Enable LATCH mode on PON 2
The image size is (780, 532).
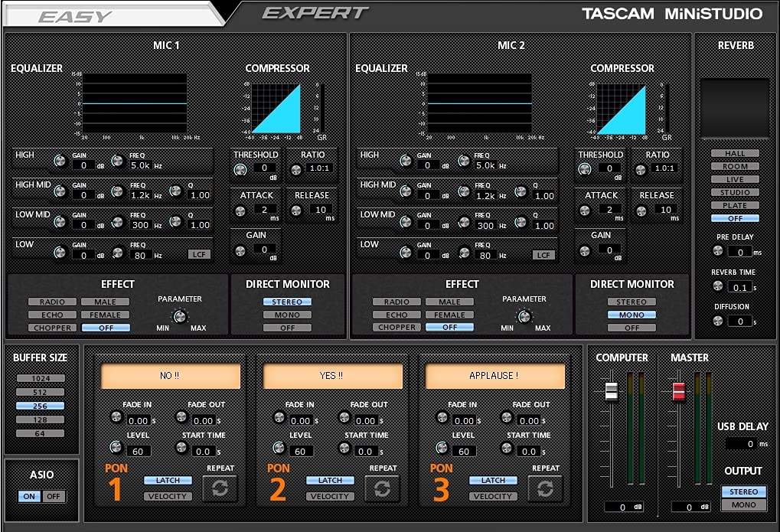click(330, 480)
